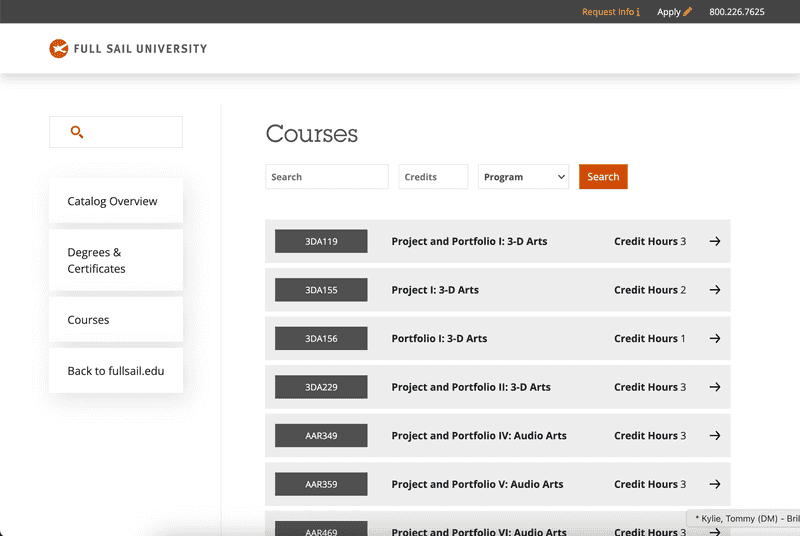
Task: Open 3DA156 course via its arrow icon
Action: coord(715,338)
